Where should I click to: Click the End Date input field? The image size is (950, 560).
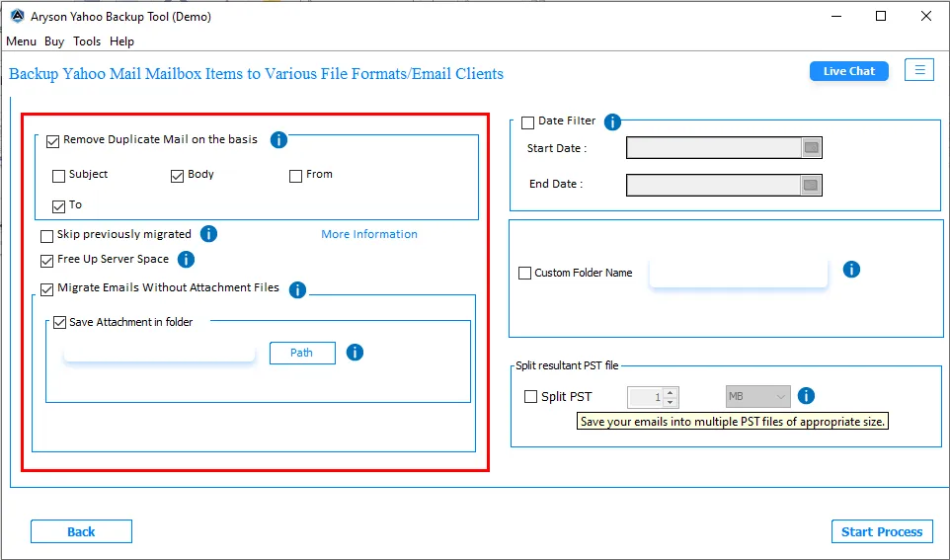point(714,185)
